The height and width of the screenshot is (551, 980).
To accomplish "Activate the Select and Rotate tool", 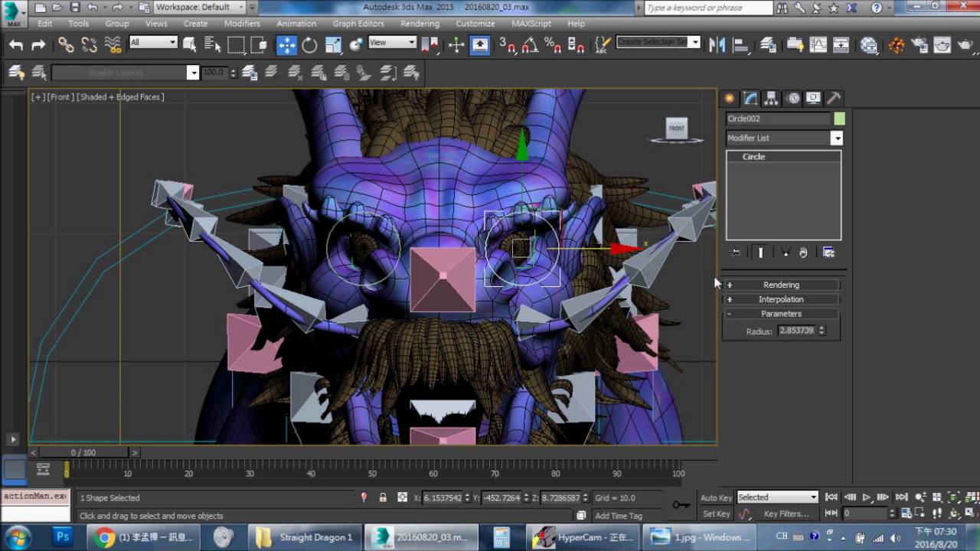I will click(309, 45).
